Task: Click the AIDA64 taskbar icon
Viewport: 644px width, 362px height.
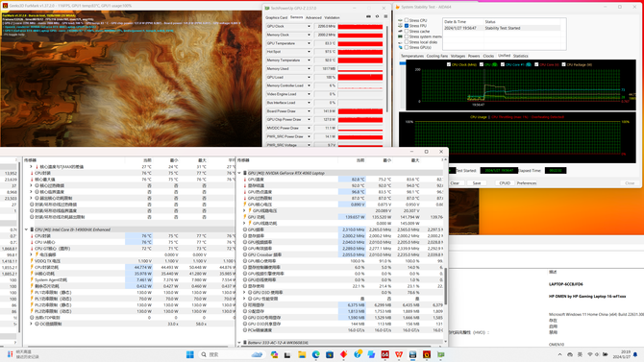Action: coord(384,354)
